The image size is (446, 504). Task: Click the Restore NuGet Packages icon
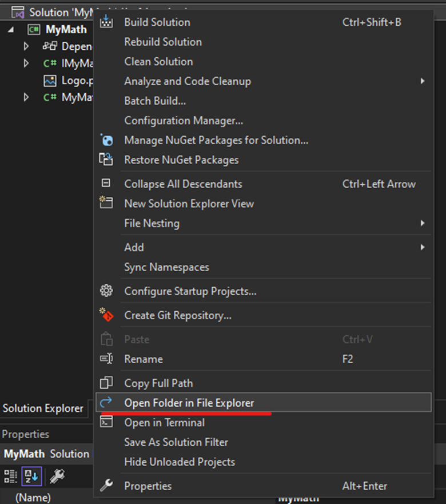click(x=106, y=160)
